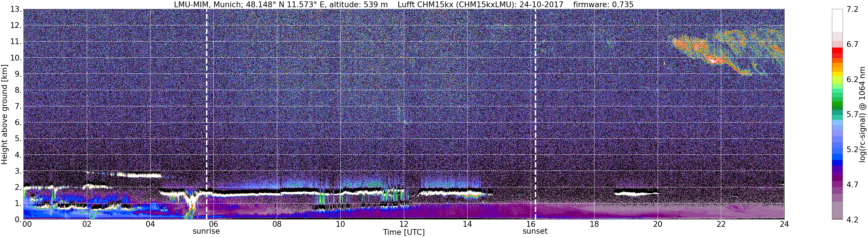
Task: Click the y-axis tick label '0.'
Action: [x=18, y=219]
